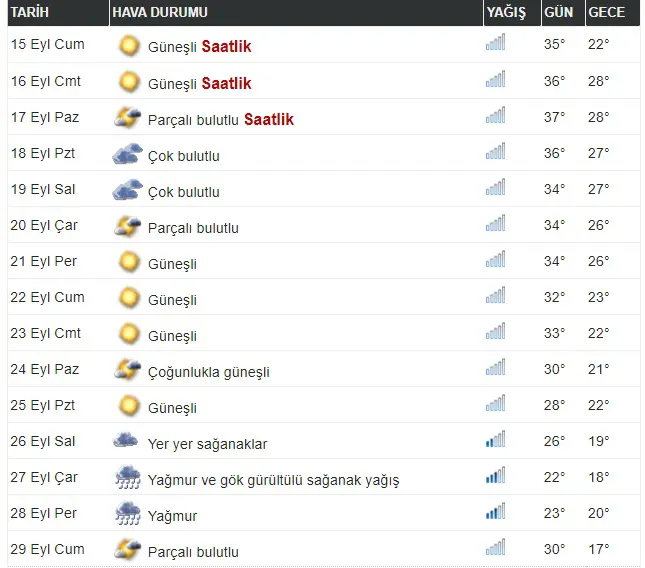Screen dimensions: 645x568
Task: Click the HAVA DURUMU column header
Action: pyautogui.click(x=160, y=12)
